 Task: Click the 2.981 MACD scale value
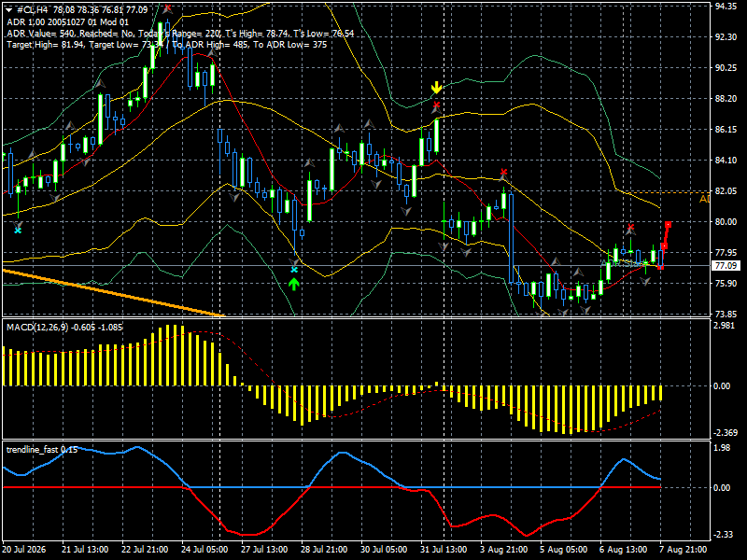pos(725,325)
